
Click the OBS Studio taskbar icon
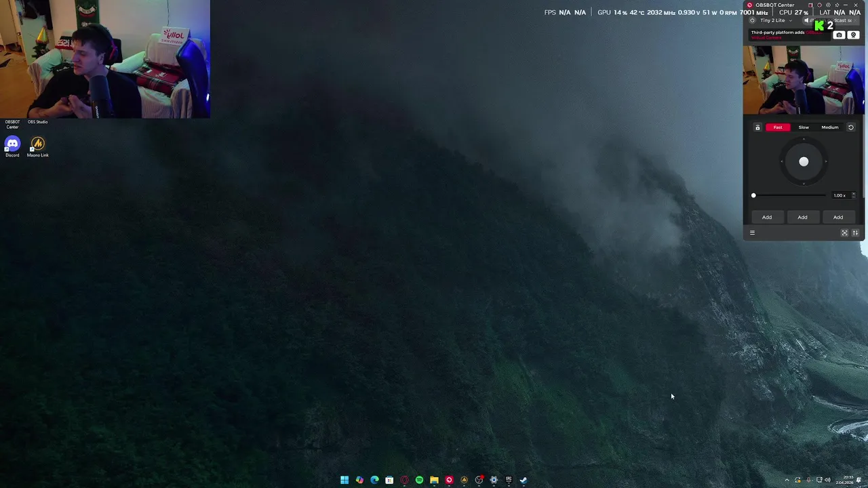[x=479, y=480]
